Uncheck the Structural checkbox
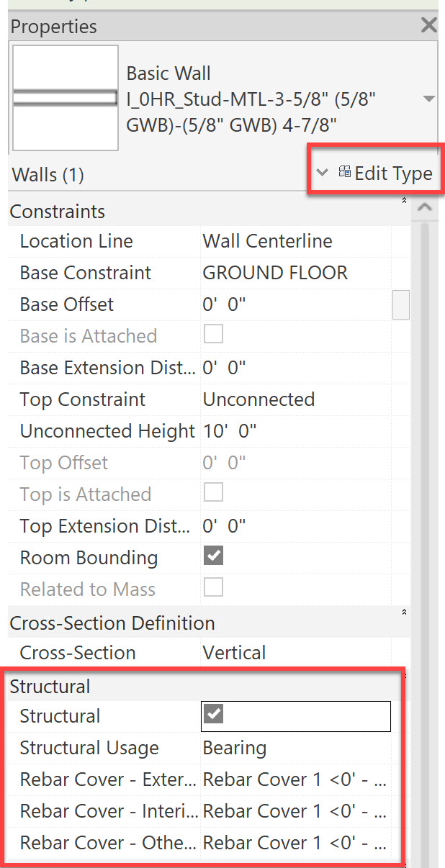This screenshot has height=868, width=445. 214,714
